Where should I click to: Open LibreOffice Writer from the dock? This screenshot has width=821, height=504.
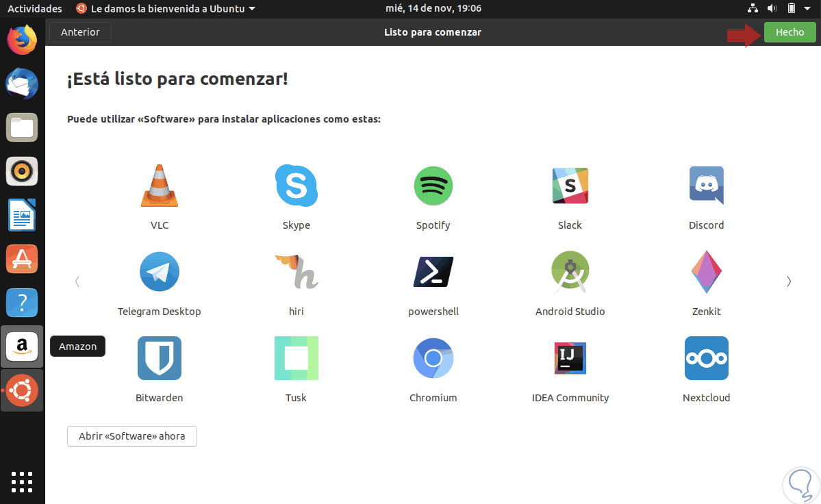tap(21, 215)
